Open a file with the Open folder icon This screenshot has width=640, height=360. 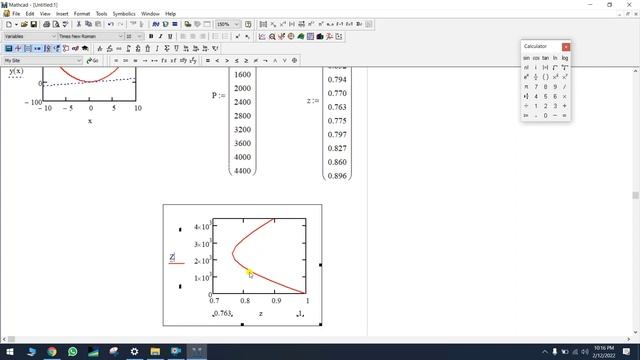(x=24, y=24)
